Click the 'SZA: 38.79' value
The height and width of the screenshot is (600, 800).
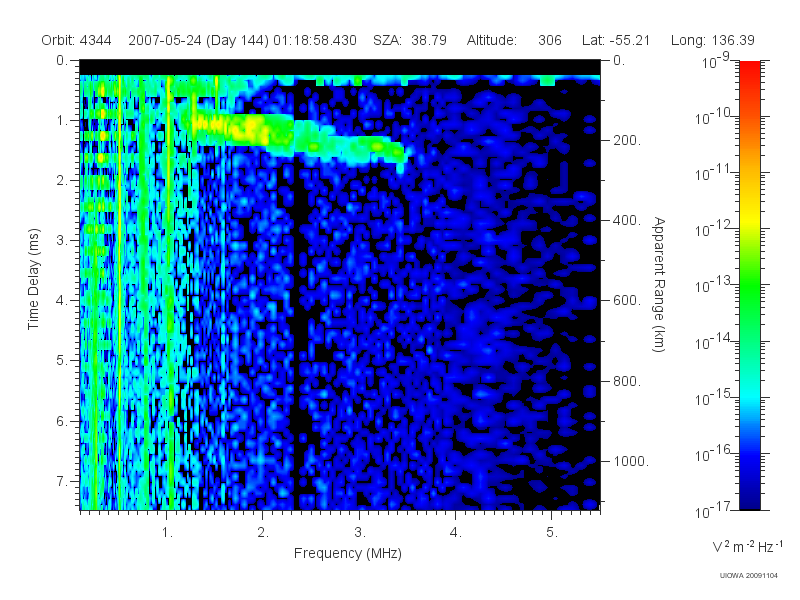tap(410, 40)
